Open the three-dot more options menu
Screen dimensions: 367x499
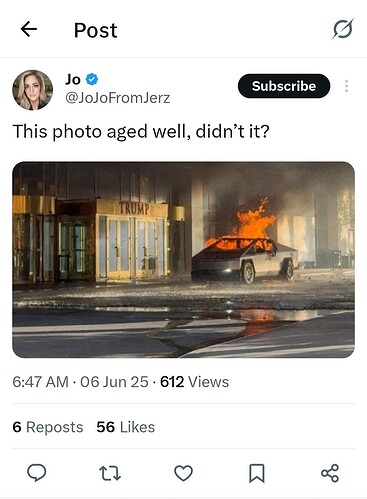[x=347, y=86]
